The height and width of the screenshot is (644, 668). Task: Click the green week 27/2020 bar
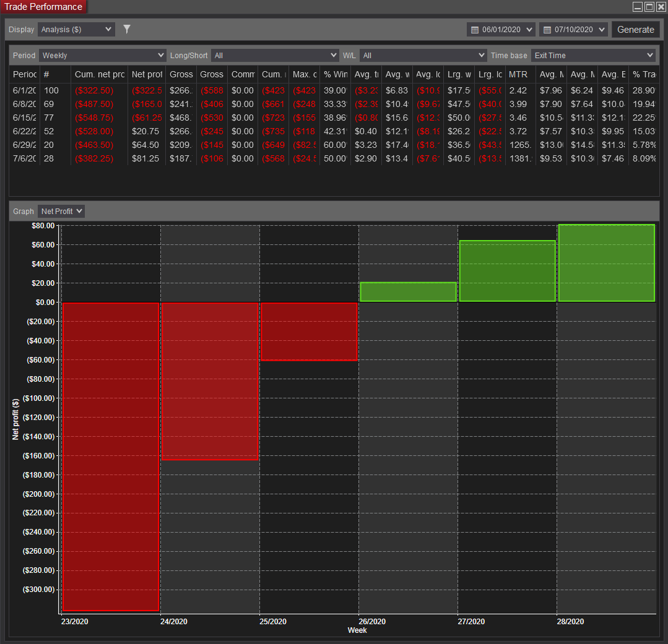coord(508,271)
